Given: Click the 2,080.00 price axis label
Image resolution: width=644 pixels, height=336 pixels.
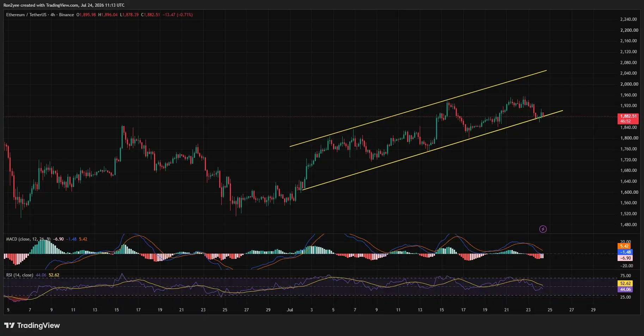Looking at the screenshot, I should (628, 63).
